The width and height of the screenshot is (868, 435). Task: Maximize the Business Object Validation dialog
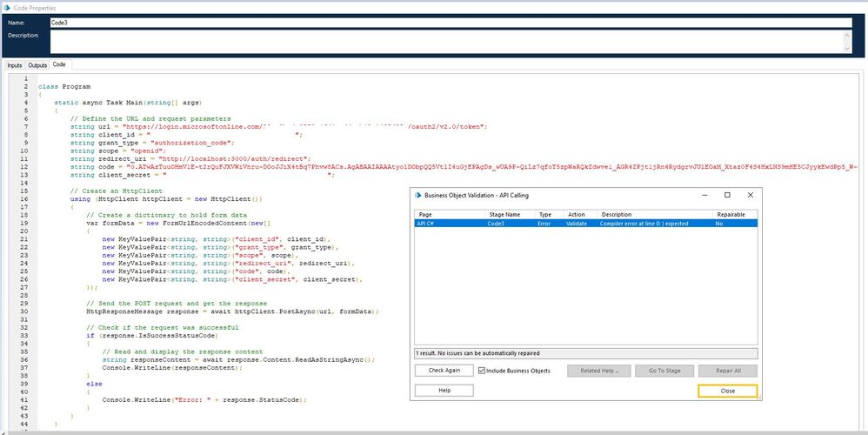point(727,195)
